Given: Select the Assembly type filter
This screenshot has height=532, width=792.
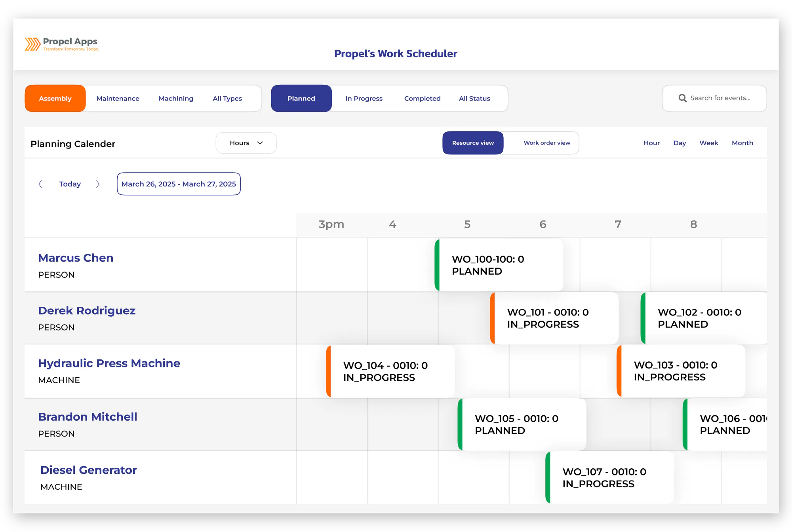Looking at the screenshot, I should [x=55, y=98].
